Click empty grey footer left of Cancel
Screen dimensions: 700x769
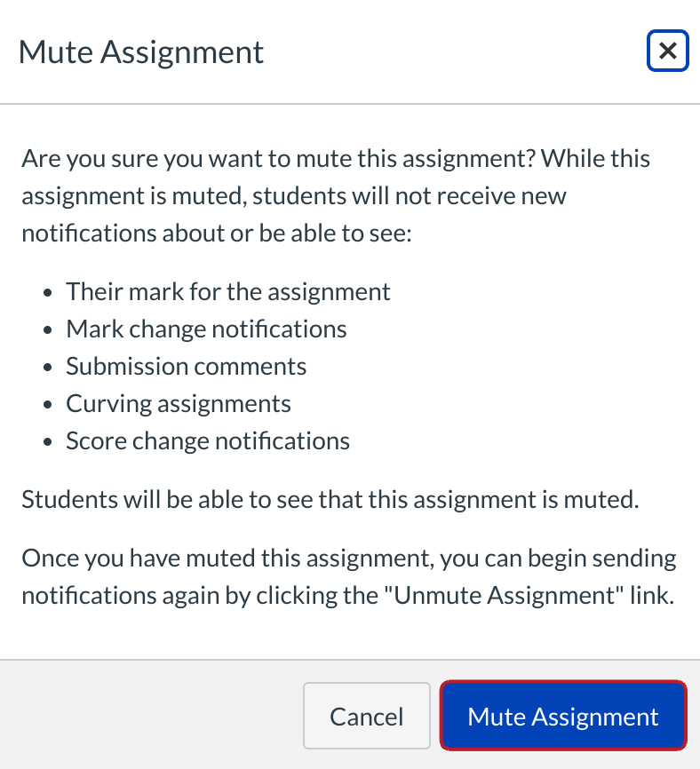[x=151, y=717]
